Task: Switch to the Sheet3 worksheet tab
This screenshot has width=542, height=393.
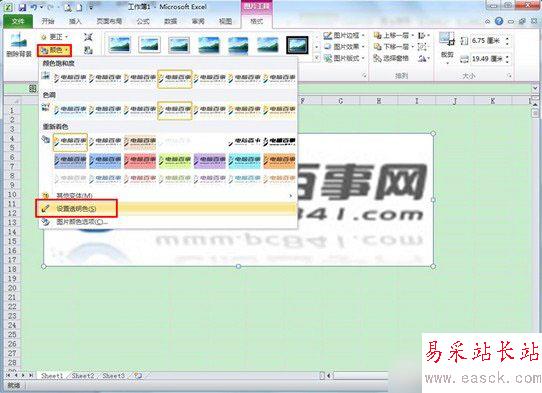Action: pos(113,375)
